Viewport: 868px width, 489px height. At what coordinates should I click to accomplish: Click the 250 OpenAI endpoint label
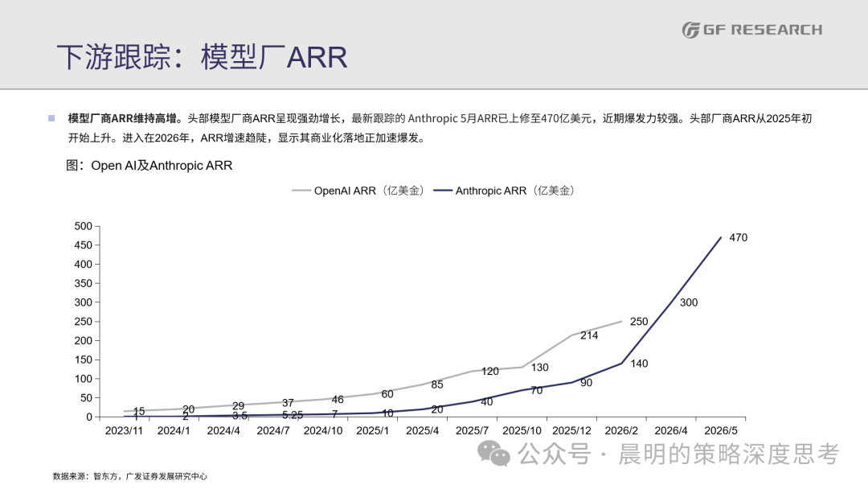tap(639, 321)
